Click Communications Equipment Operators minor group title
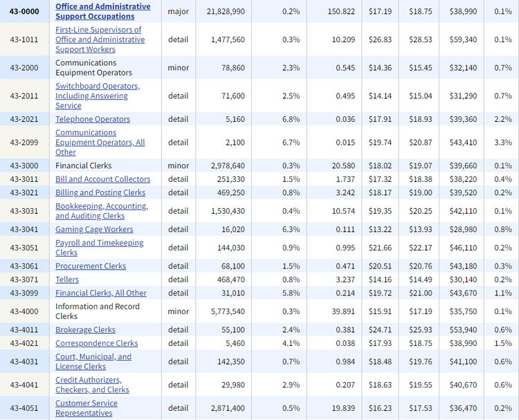This screenshot has height=420, width=519. tap(93, 68)
